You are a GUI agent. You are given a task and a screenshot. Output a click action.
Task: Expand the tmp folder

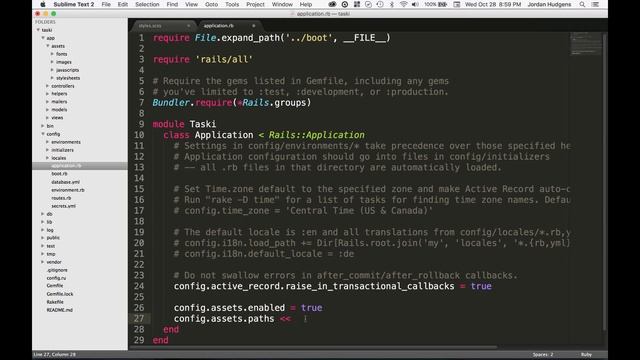[43, 254]
